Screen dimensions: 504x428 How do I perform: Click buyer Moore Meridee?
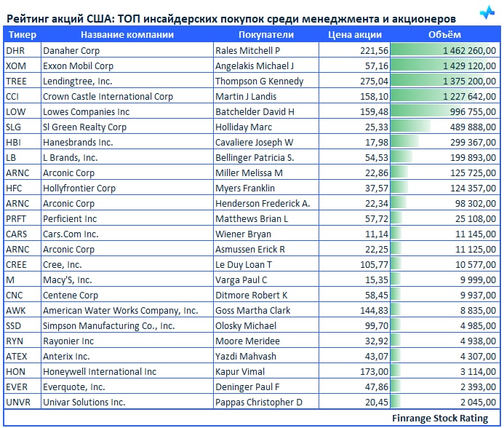click(266, 341)
